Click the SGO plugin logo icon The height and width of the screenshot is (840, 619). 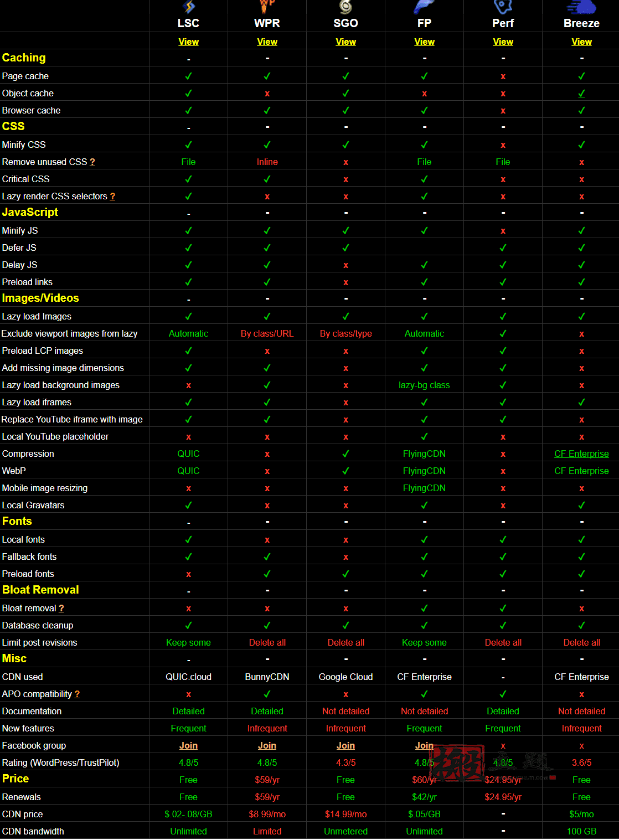(346, 7)
